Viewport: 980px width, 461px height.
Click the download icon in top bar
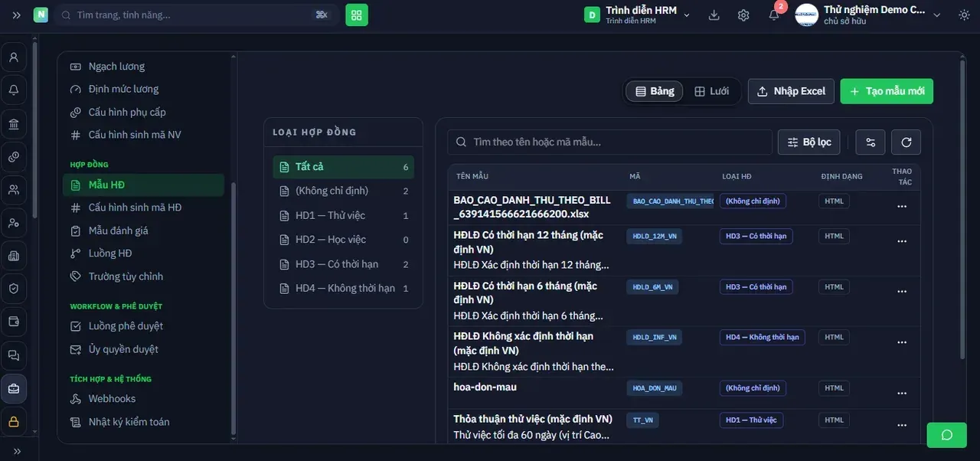(714, 15)
